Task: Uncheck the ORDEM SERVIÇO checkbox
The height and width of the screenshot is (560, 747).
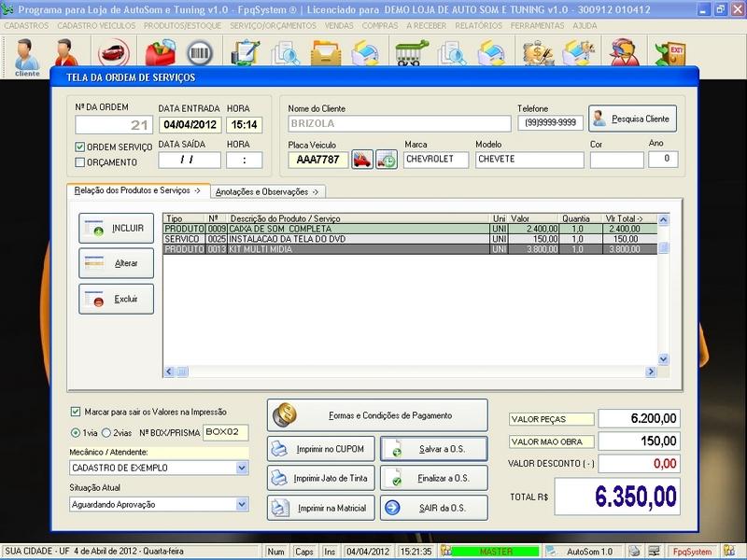Action: (x=80, y=147)
